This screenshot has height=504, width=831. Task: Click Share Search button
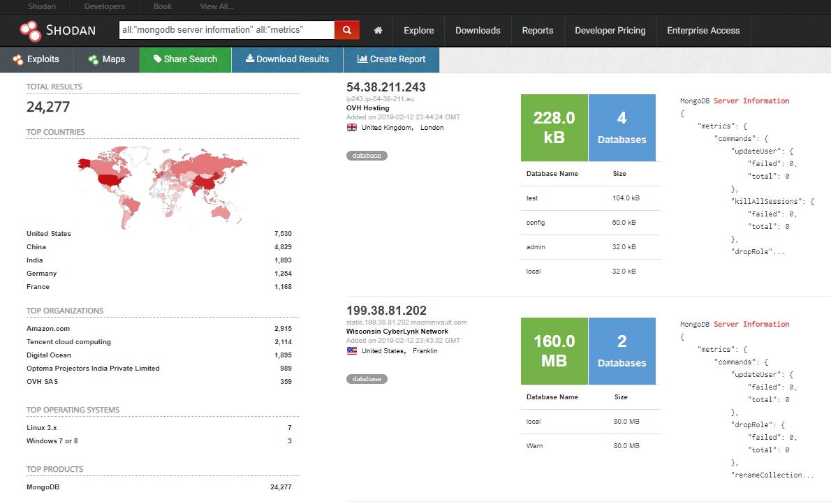pyautogui.click(x=186, y=59)
